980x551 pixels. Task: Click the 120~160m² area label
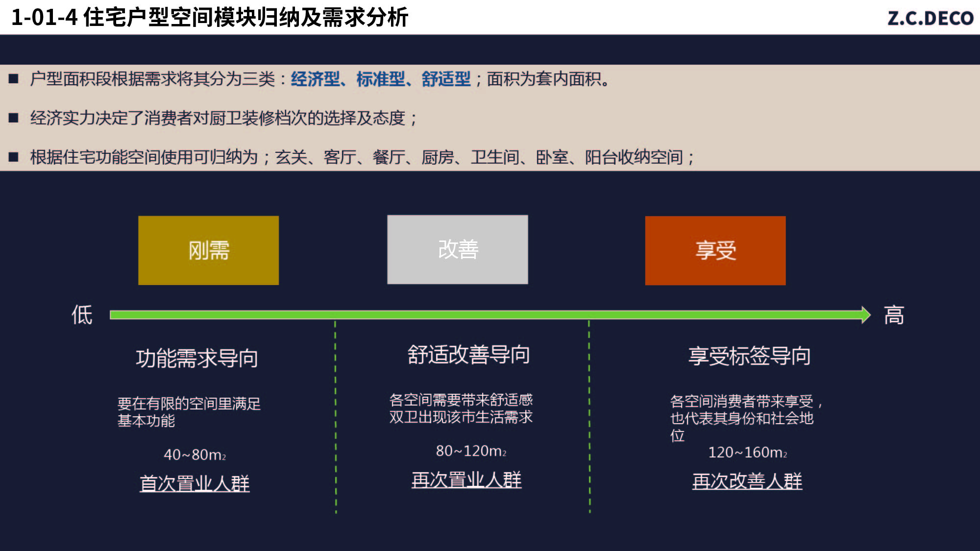pyautogui.click(x=747, y=452)
